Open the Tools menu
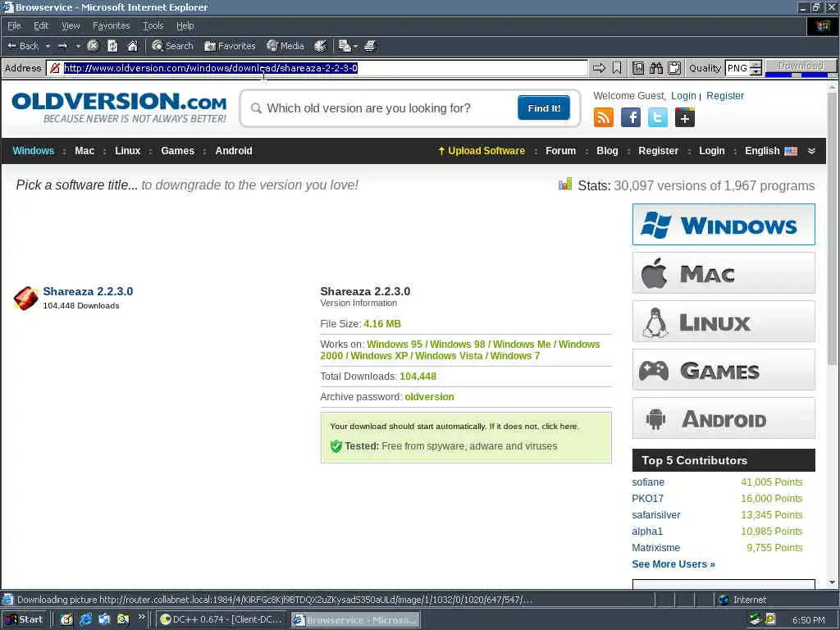840x630 pixels. [153, 25]
